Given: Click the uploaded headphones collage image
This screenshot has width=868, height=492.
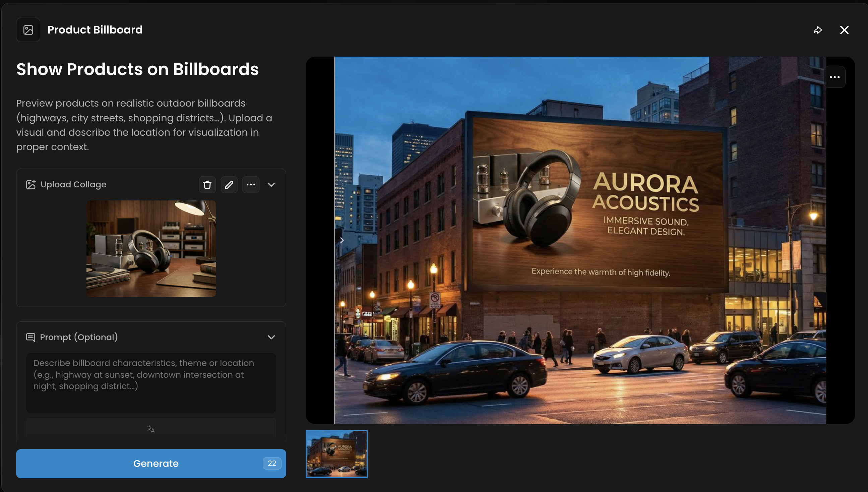Looking at the screenshot, I should click(x=151, y=248).
